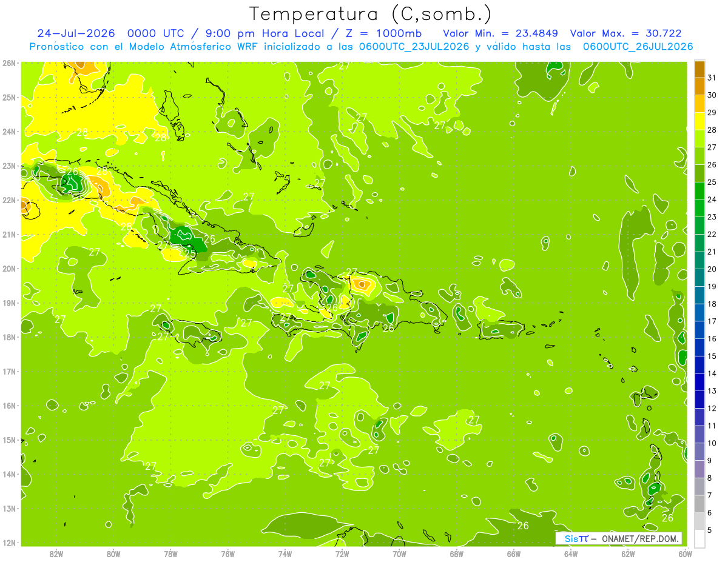Click the '70W' longitude axis label
Screen dimensions: 728x562
399,554
